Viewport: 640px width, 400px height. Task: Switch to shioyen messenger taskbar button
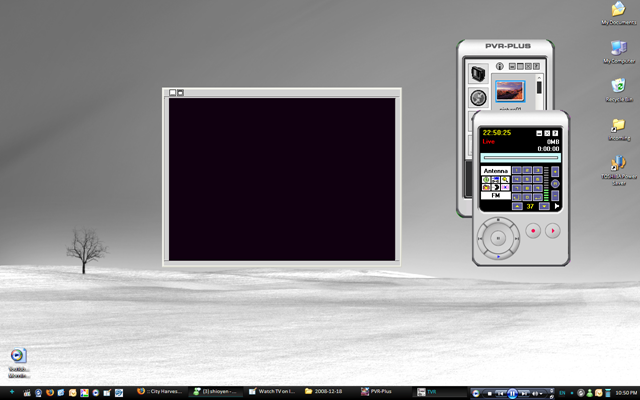pyautogui.click(x=216, y=391)
